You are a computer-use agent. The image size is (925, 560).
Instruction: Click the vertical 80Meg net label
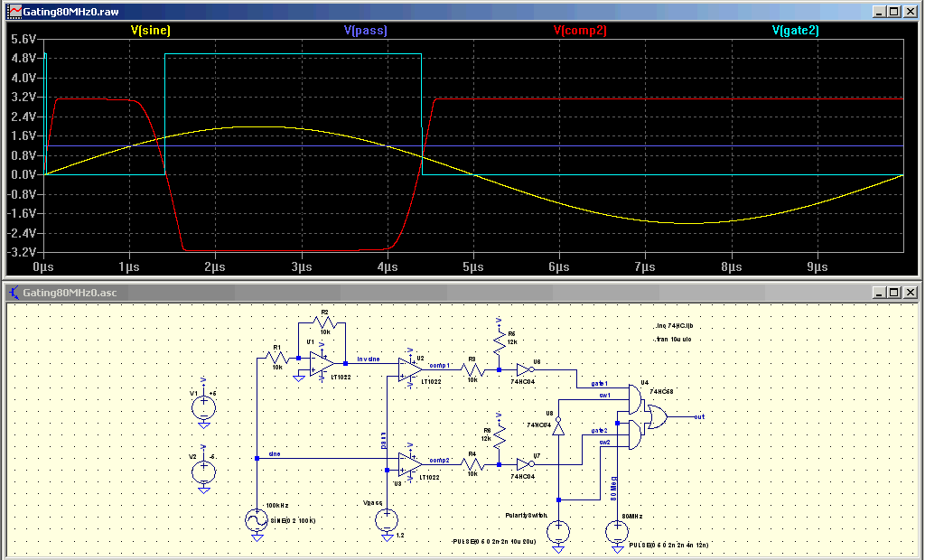[x=613, y=488]
